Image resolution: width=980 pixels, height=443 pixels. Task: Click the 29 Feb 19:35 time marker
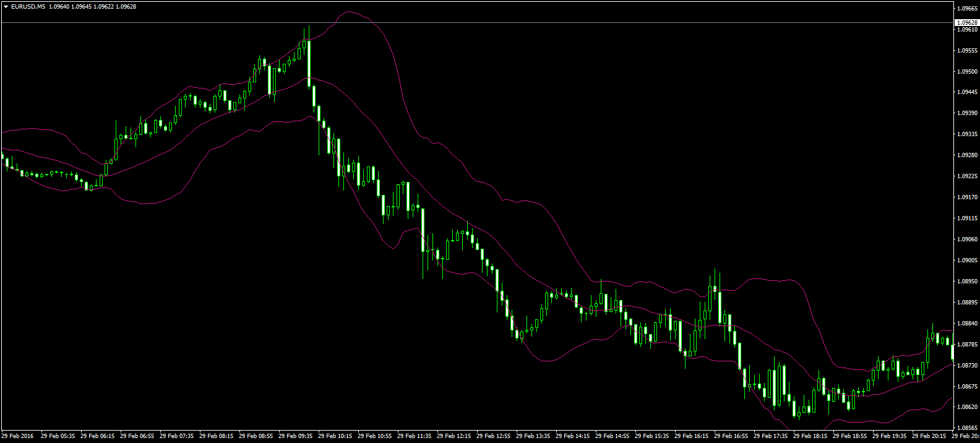[889, 436]
